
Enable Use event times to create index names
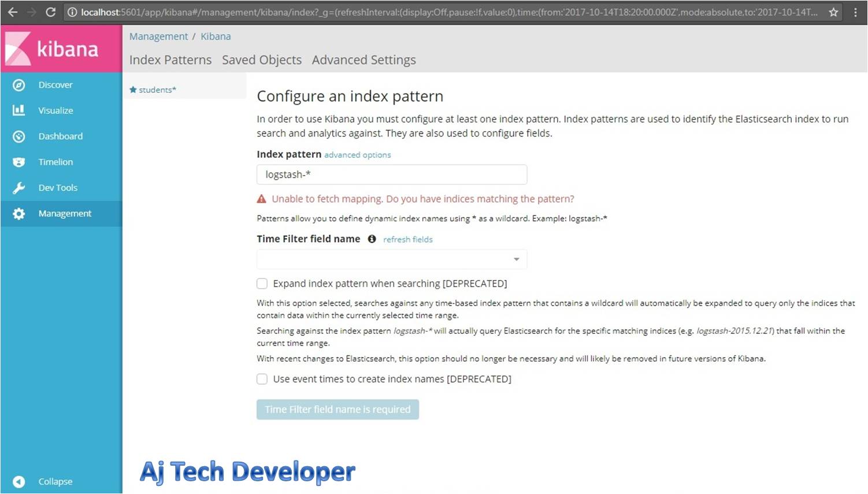tap(262, 379)
